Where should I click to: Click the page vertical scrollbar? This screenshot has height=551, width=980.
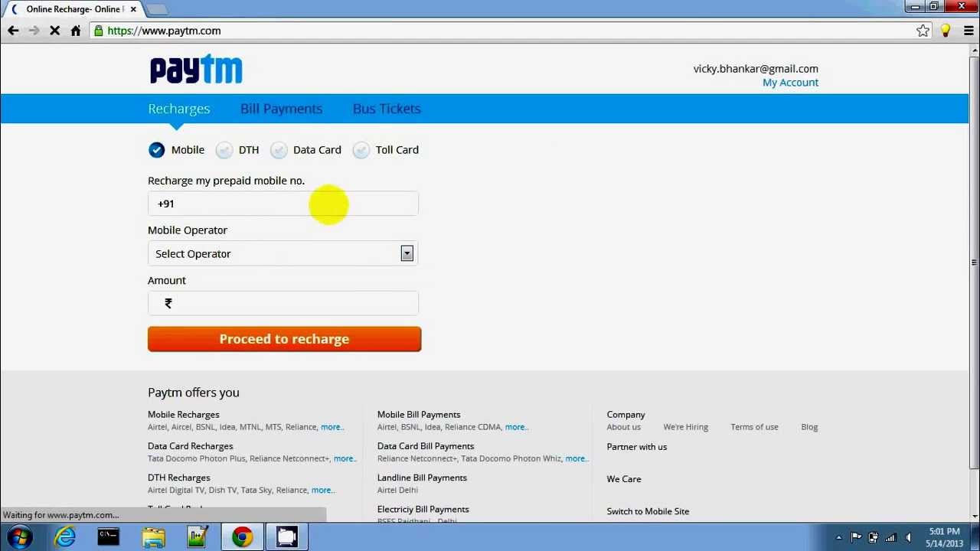(974, 262)
